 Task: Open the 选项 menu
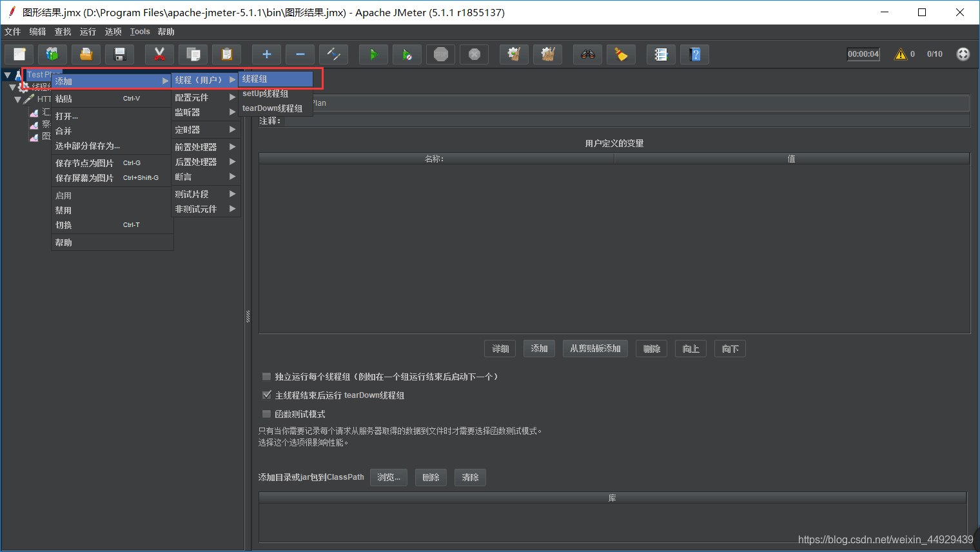[x=113, y=32]
